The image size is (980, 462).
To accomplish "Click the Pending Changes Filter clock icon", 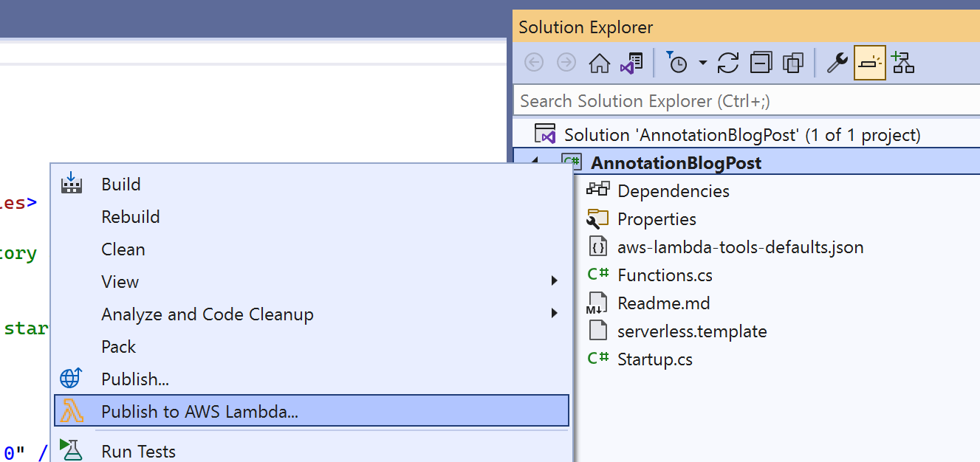I will point(677,63).
